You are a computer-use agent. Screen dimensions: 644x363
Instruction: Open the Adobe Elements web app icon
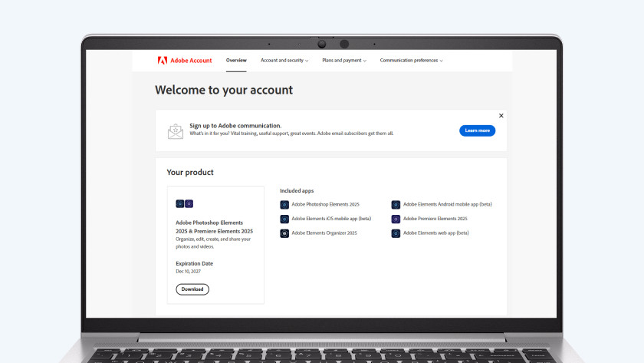396,233
